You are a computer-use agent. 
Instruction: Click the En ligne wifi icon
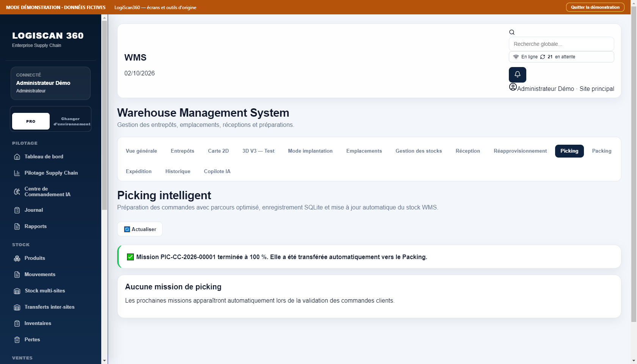(516, 57)
